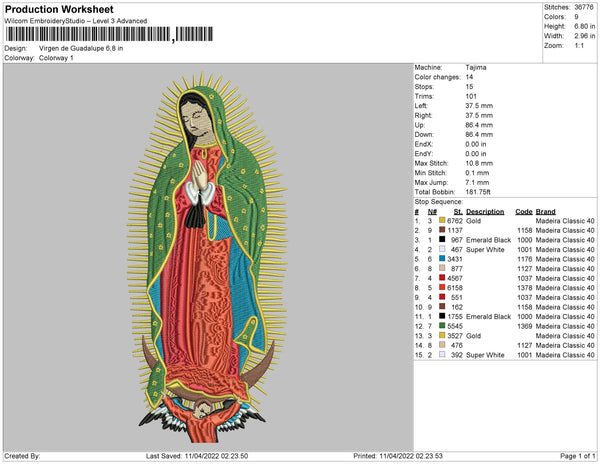
Task: Pick the red swatch beside stitch count 4567
Action: click(442, 278)
